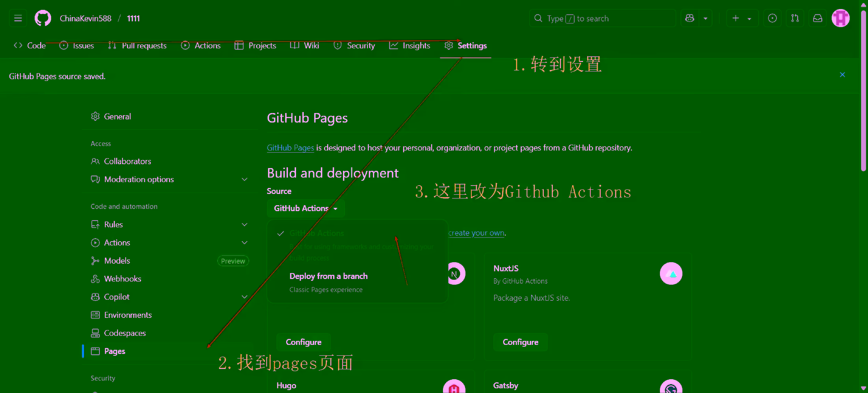Open the ChinaKevin588 owner link
868x393 pixels.
click(86, 19)
